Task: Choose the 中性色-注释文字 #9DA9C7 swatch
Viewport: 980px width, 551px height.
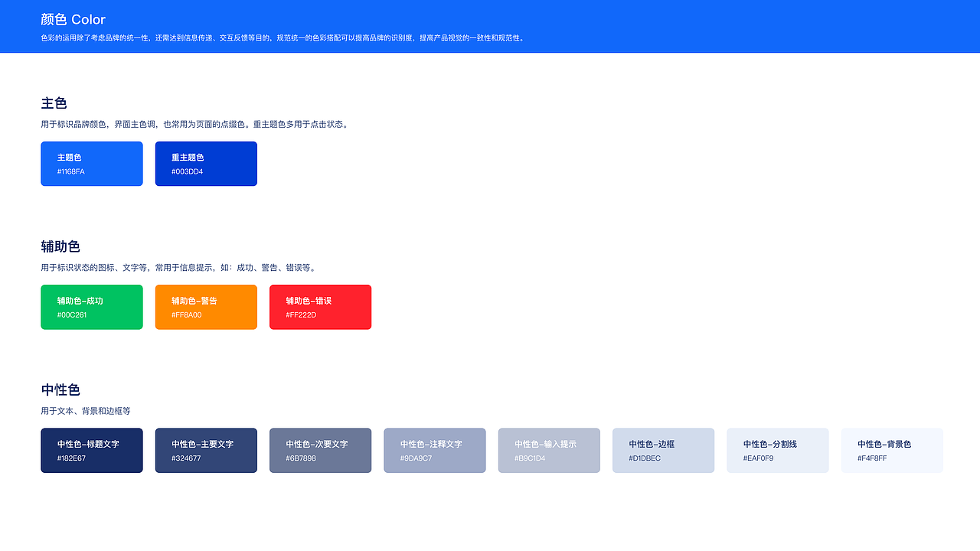Action: tap(435, 450)
